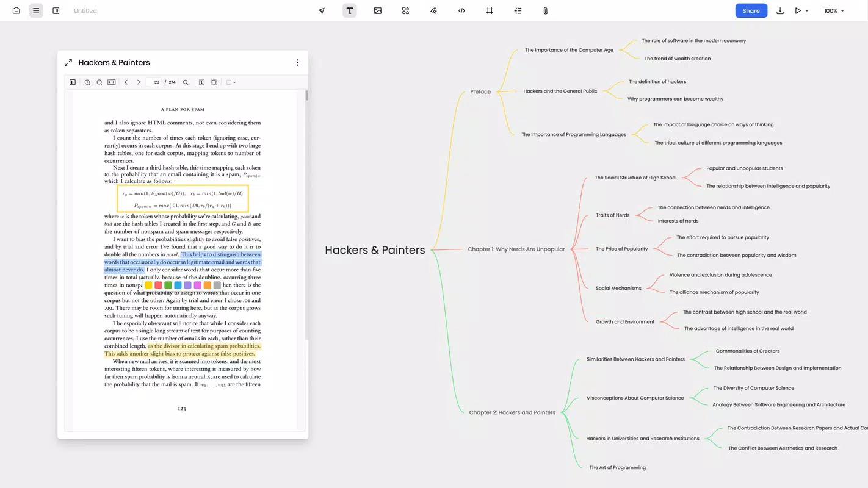Open the hamburger menu button
Viewport: 868px width, 488px height.
[36, 10]
